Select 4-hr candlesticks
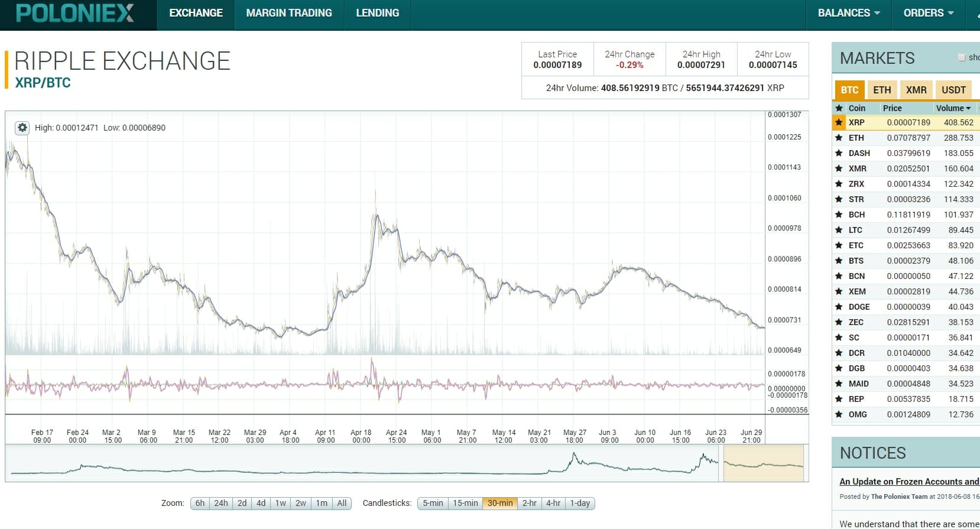980x529 pixels. pos(553,503)
